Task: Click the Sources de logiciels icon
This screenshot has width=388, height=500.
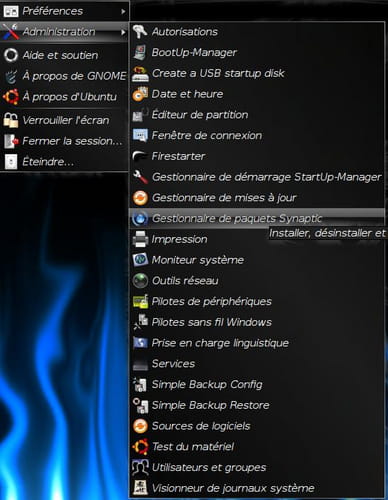Action: (x=140, y=426)
